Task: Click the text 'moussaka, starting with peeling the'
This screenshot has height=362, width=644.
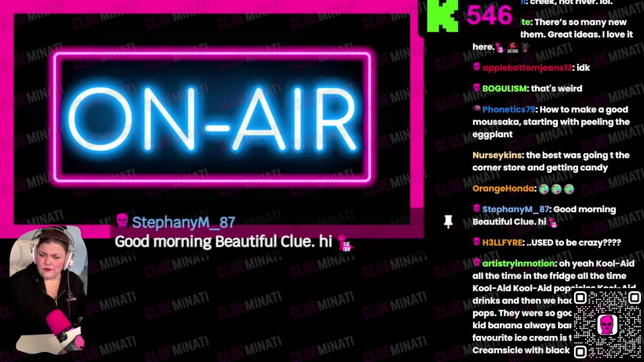Action: [x=551, y=122]
